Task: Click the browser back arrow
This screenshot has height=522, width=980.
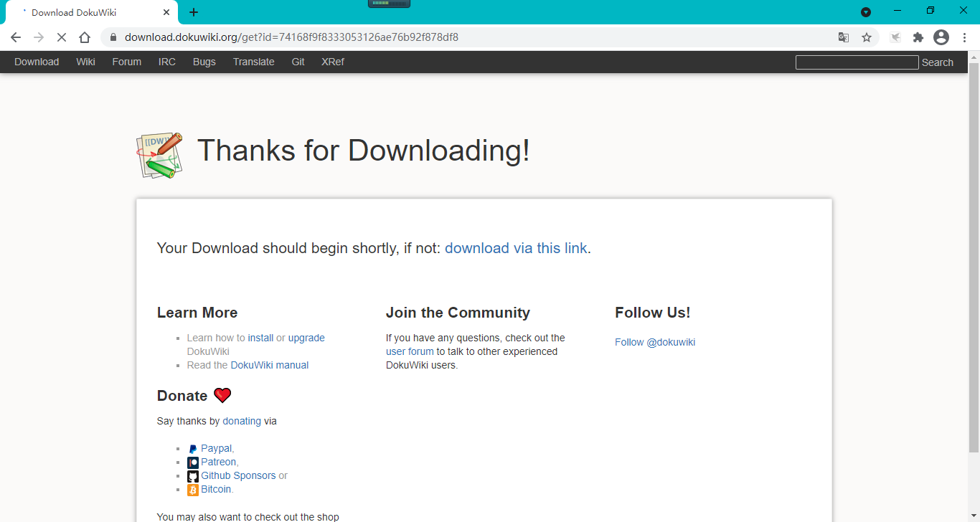Action: coord(16,37)
